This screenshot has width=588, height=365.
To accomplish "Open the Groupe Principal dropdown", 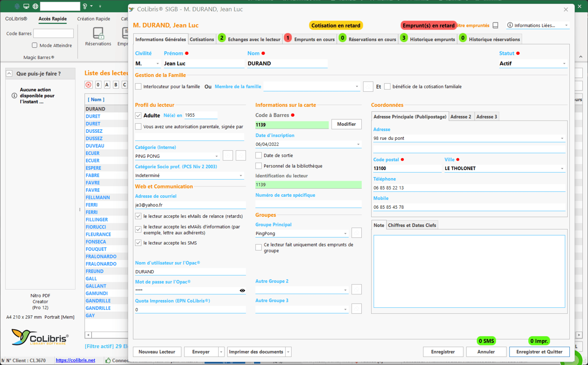I will (x=345, y=234).
